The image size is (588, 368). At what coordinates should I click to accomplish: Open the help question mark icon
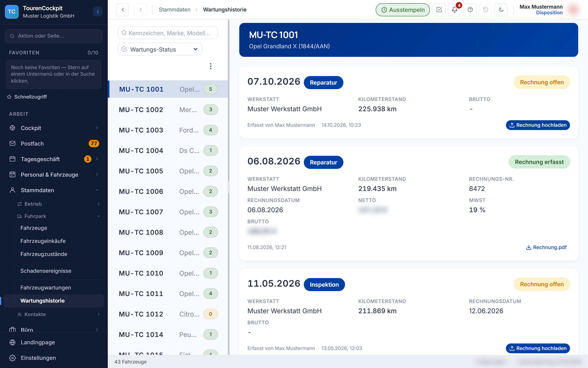click(470, 10)
